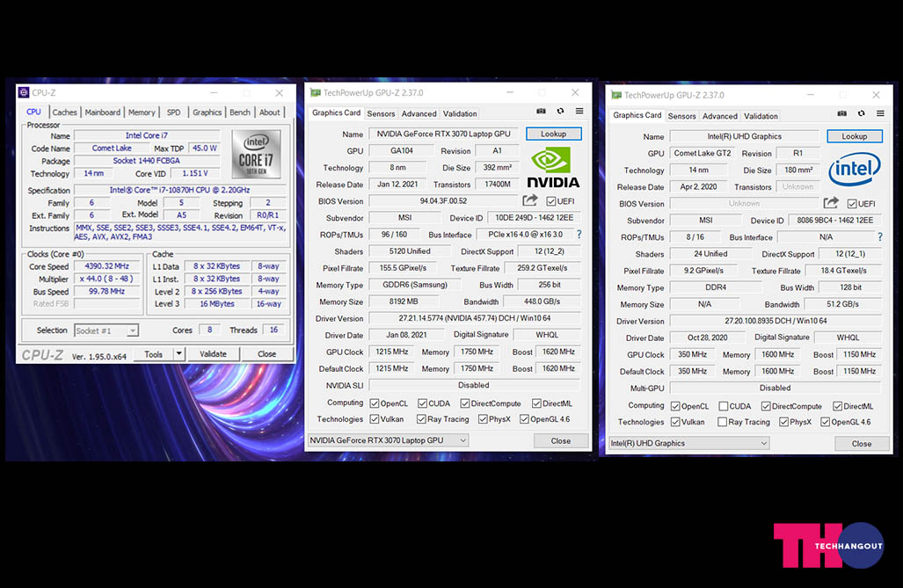Toggle CUDA checkbox in NVIDIA GPU-Z window

(422, 403)
